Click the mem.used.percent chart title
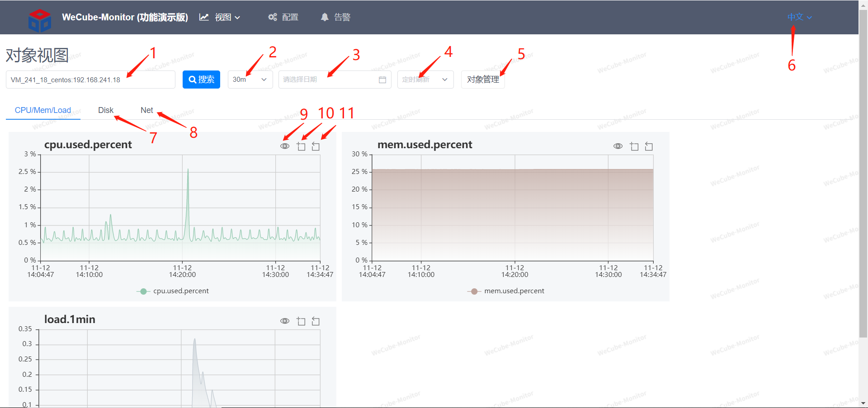Viewport: 868px width, 408px height. pos(425,145)
